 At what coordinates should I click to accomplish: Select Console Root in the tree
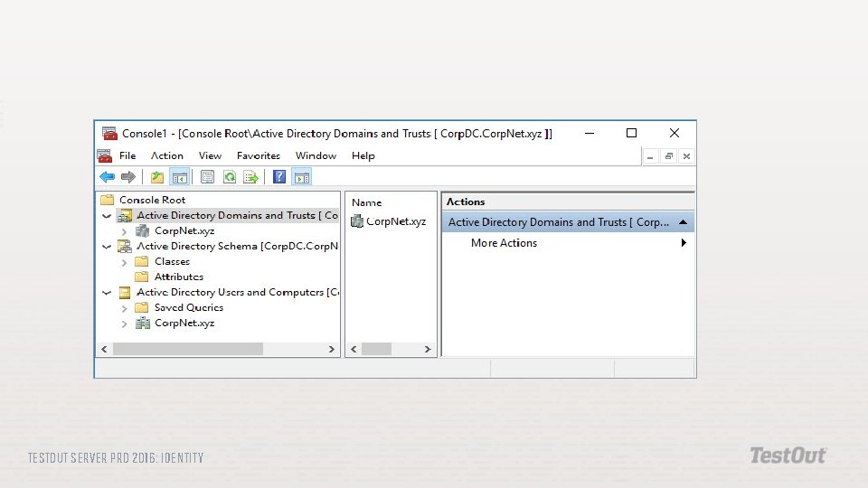[152, 200]
